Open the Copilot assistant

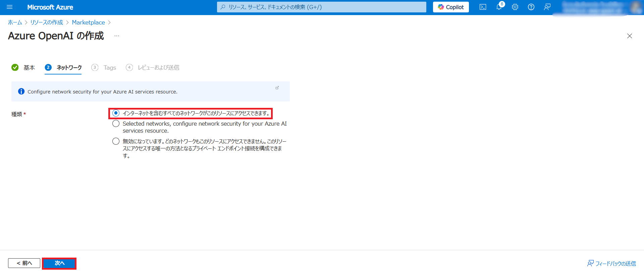[451, 7]
